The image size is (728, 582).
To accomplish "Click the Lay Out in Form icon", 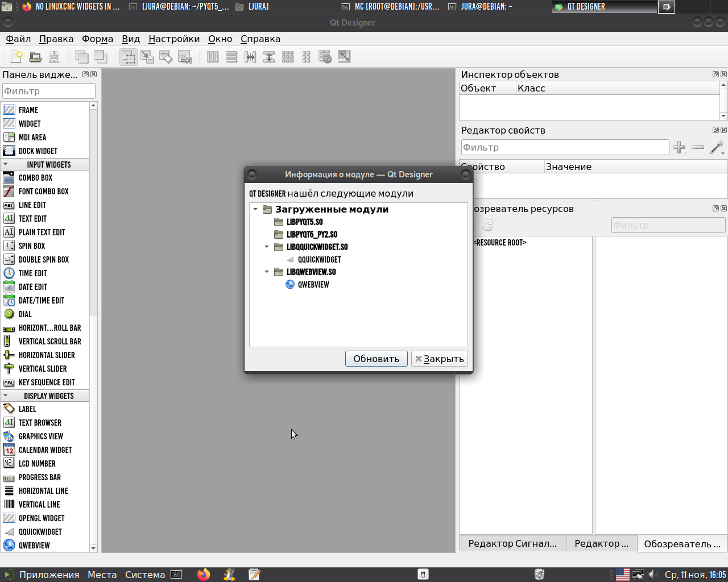I will 307,57.
